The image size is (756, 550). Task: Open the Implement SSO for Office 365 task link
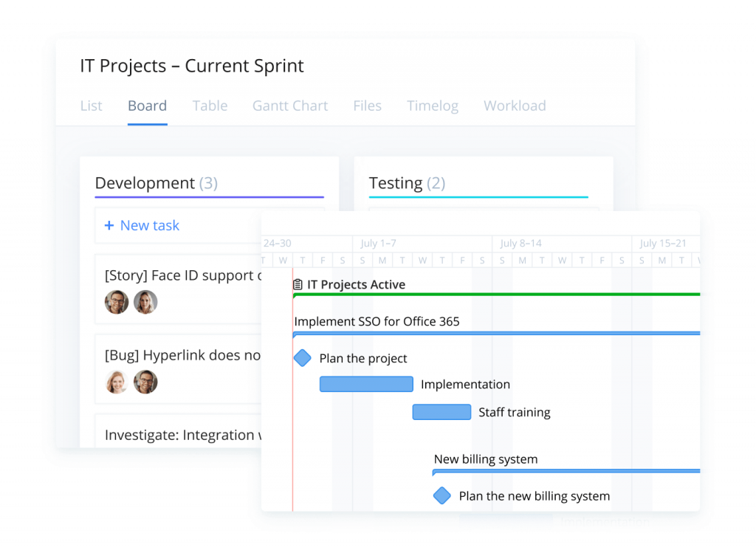377,321
